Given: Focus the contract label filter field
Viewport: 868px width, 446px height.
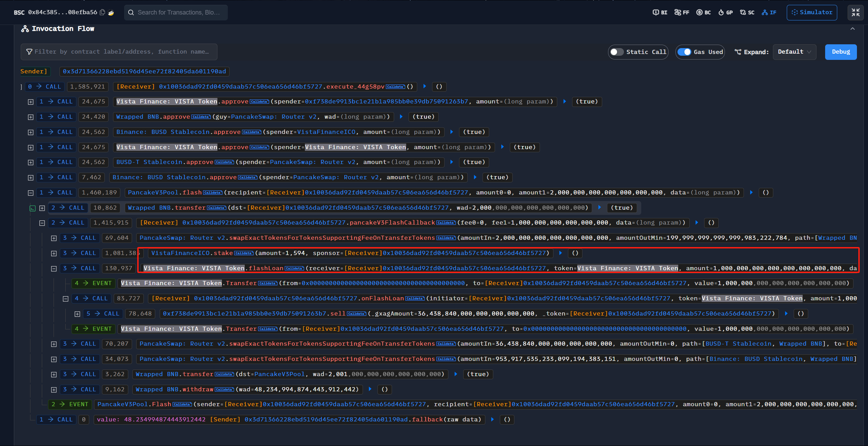Looking at the screenshot, I should pyautogui.click(x=119, y=52).
